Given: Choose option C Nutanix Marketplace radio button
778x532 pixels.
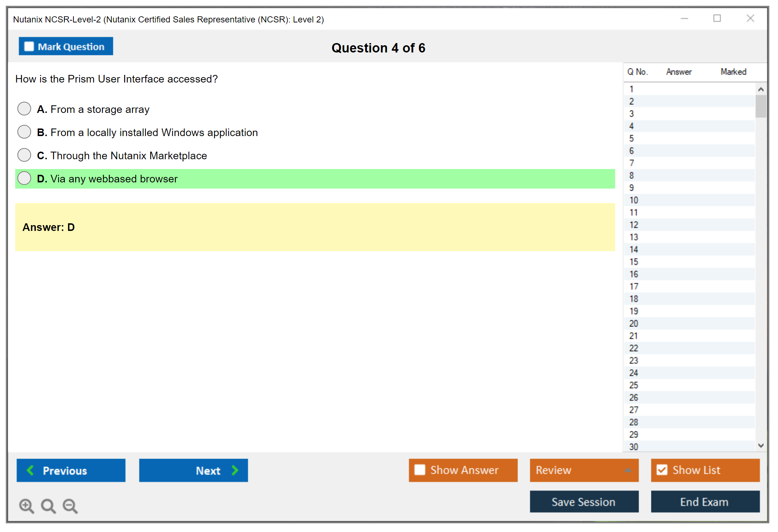Looking at the screenshot, I should pos(24,155).
